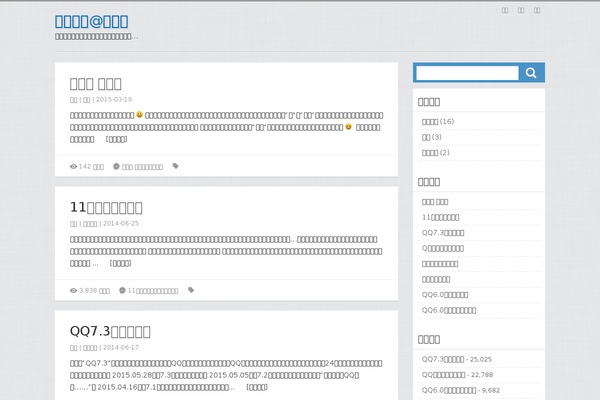
Task: Open the blue blog title link containing @
Action: (91, 21)
